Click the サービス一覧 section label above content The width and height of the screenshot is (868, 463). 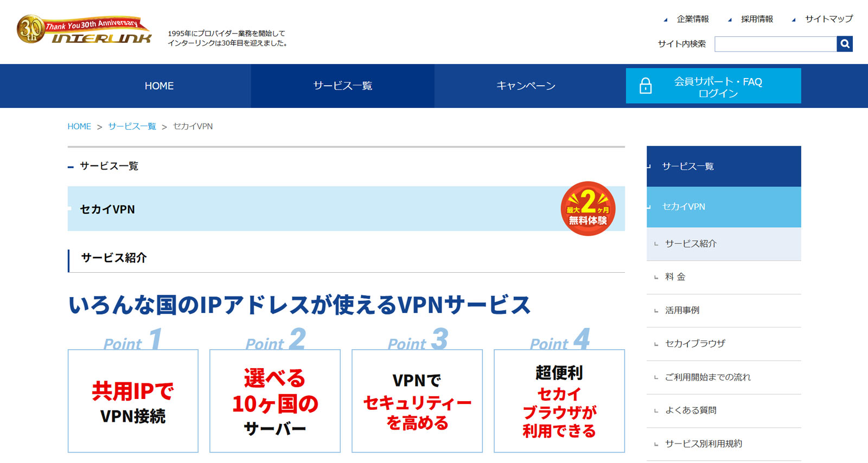point(109,166)
